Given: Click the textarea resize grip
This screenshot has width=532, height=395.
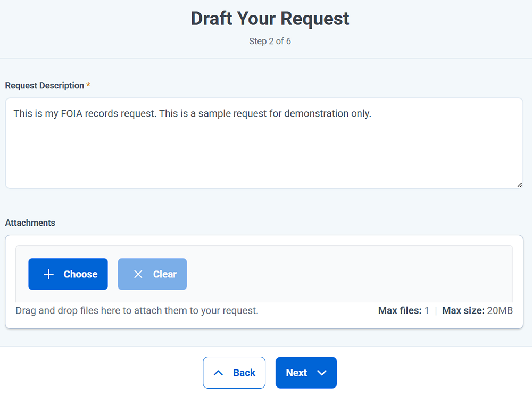Looking at the screenshot, I should [519, 184].
